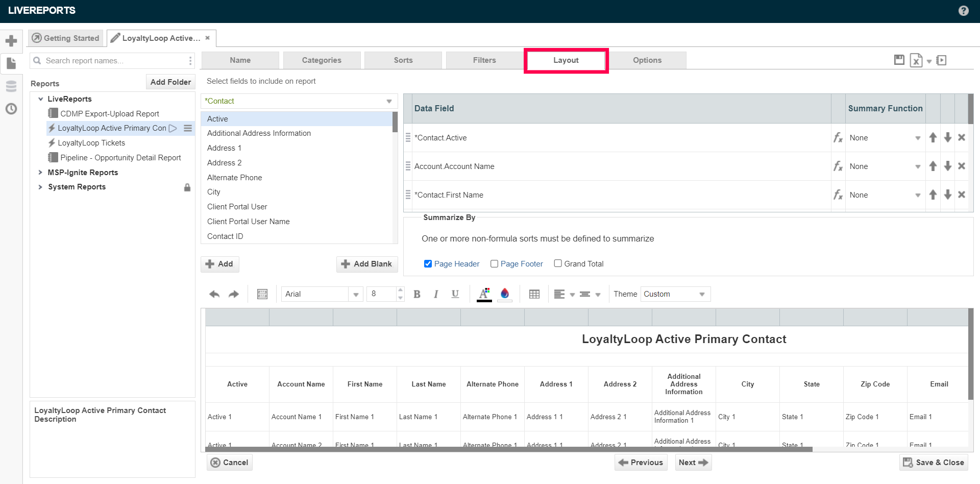Click the Excel export icon
This screenshot has width=980, height=484.
click(916, 61)
